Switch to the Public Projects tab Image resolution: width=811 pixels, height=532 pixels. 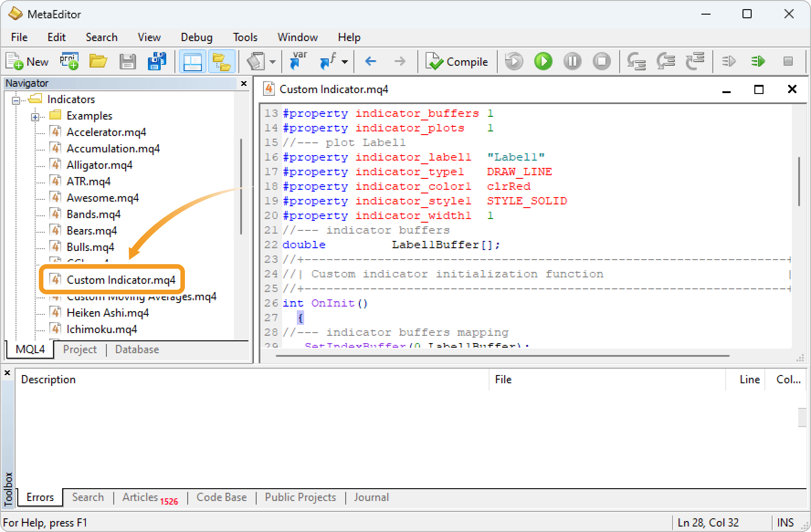(300, 497)
